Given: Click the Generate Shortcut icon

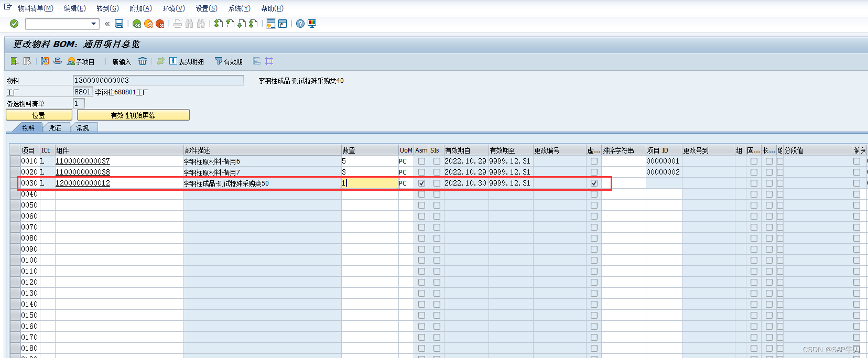Looking at the screenshot, I should tap(283, 24).
